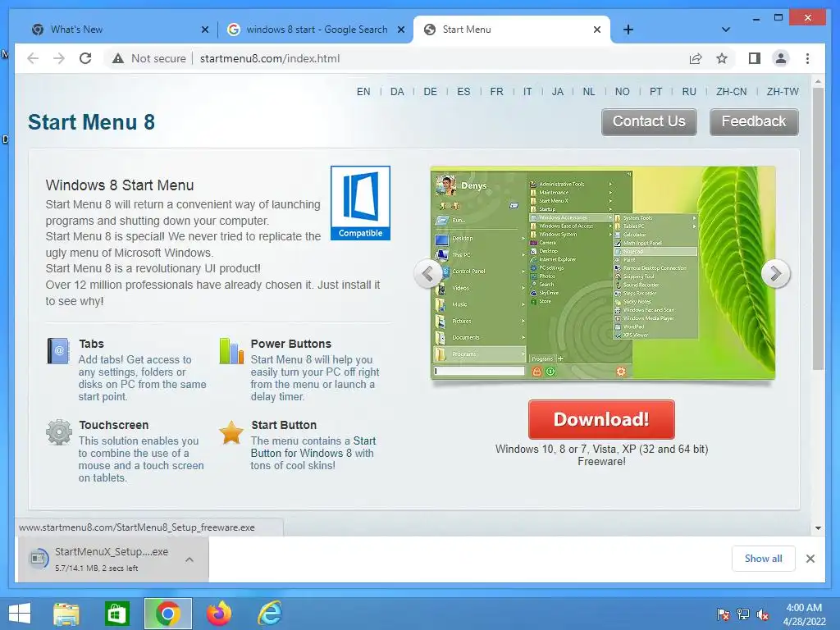Screen dimensions: 840x630
Task: Reload the current page
Action: coord(85,58)
